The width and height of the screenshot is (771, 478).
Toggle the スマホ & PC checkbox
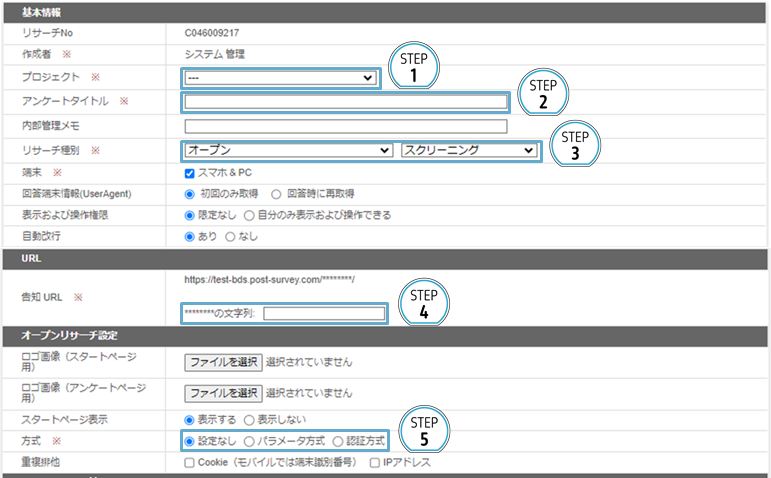pos(191,173)
